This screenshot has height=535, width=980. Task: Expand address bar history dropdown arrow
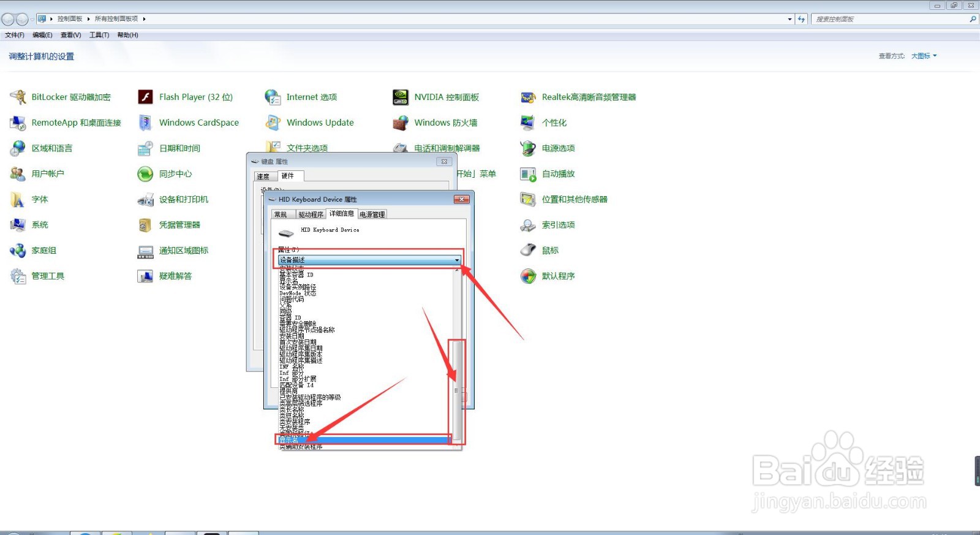click(x=790, y=19)
